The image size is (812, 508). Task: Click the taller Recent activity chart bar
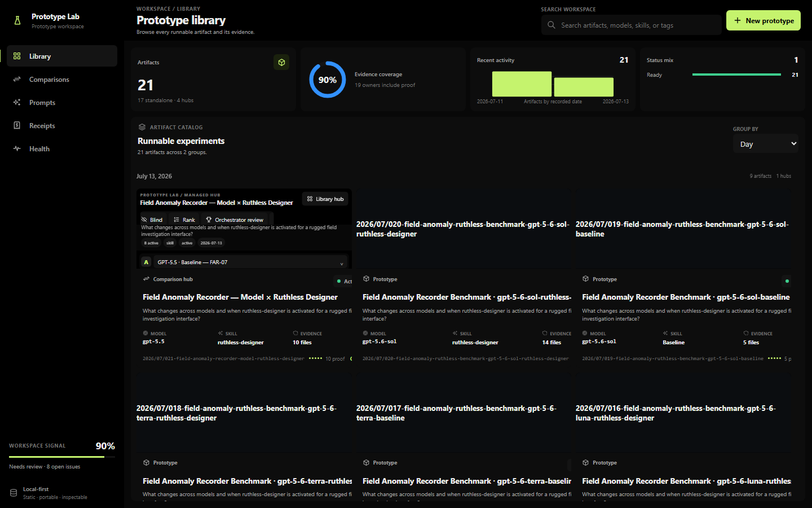click(x=522, y=84)
